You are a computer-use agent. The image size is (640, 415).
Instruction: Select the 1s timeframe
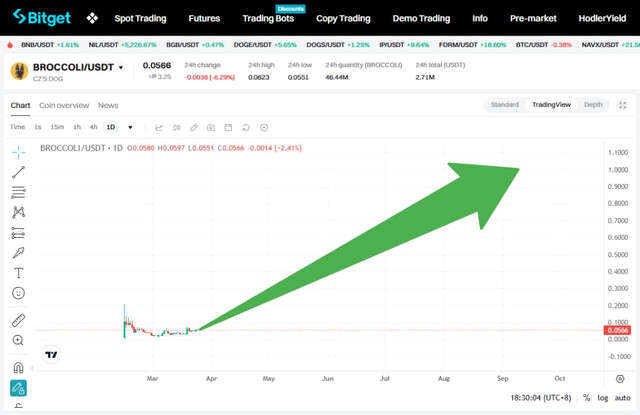tap(38, 127)
